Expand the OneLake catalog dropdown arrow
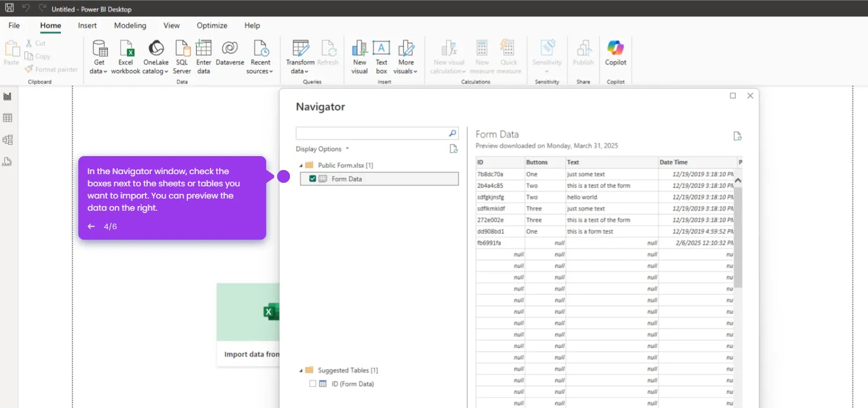This screenshot has width=868, height=408. pos(166,72)
